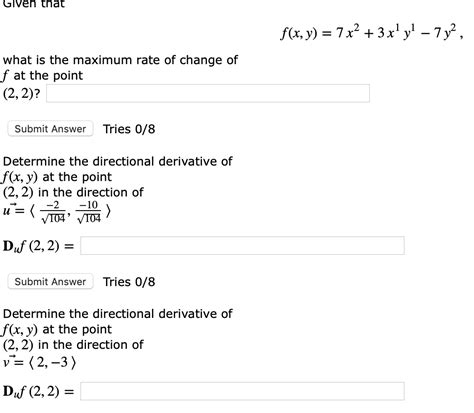Click the 'f at the point' text line

coord(43,76)
